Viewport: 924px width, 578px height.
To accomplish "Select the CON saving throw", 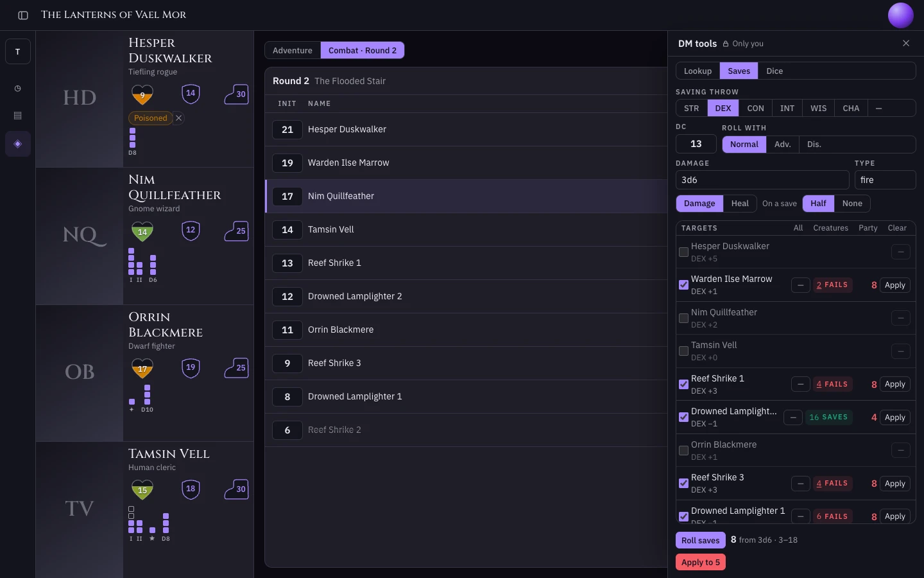I will coord(755,109).
